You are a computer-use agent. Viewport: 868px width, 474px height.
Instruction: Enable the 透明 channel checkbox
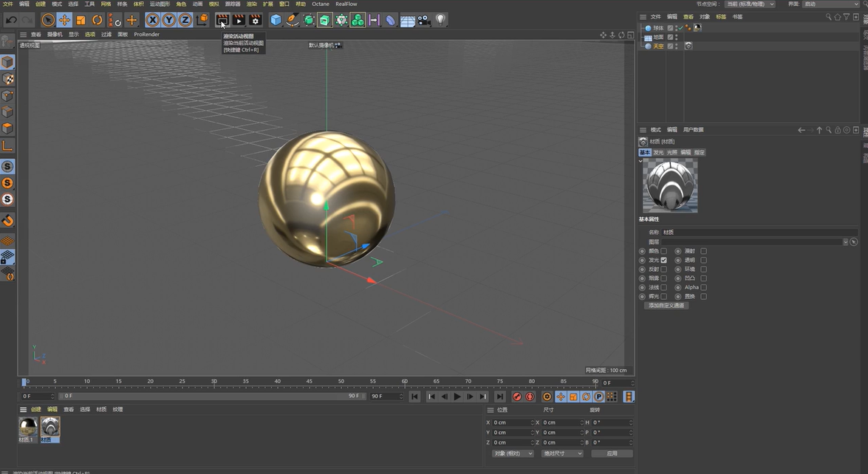point(703,260)
